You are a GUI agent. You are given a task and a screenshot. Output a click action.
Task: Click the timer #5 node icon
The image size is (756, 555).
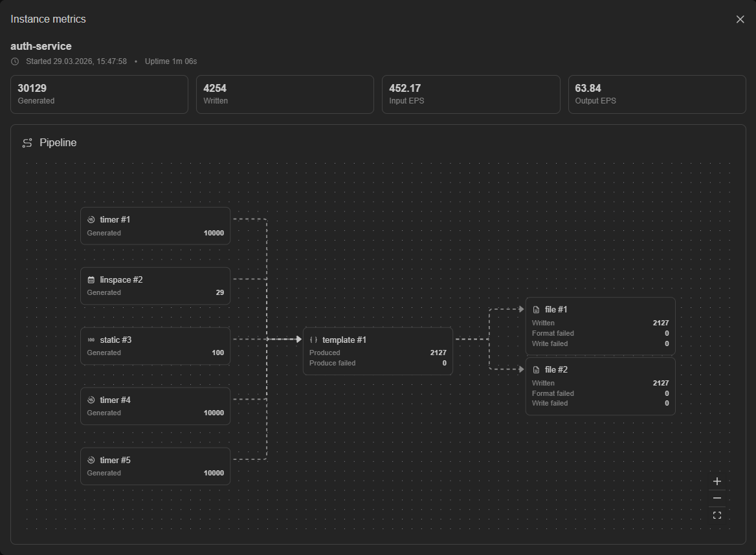pos(91,461)
